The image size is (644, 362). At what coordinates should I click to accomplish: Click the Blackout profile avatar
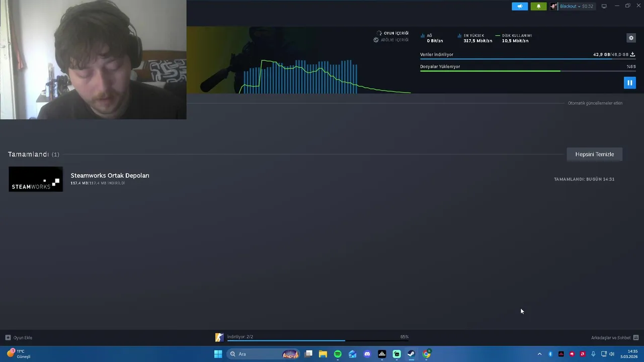[x=554, y=6]
